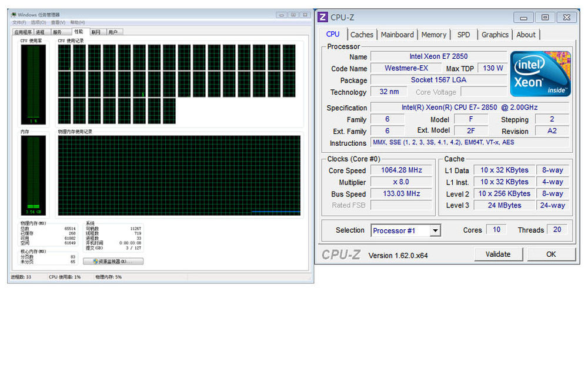Click the Technology value 32 nm
Image resolution: width=588 pixels, height=392 pixels.
pyautogui.click(x=389, y=92)
